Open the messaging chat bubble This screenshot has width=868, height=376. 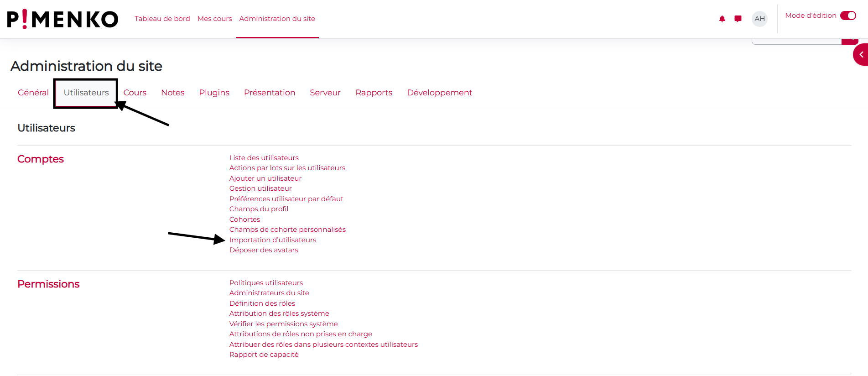[x=738, y=19]
